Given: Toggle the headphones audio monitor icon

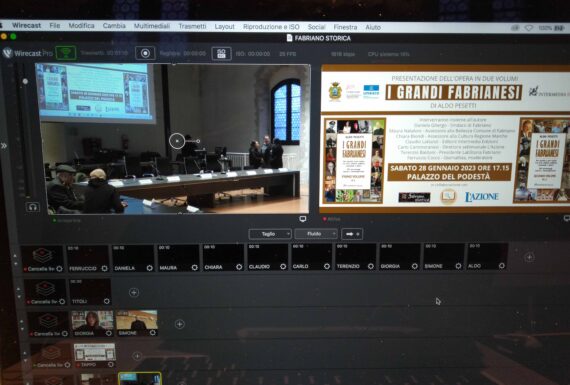Looking at the screenshot, I should (33, 207).
